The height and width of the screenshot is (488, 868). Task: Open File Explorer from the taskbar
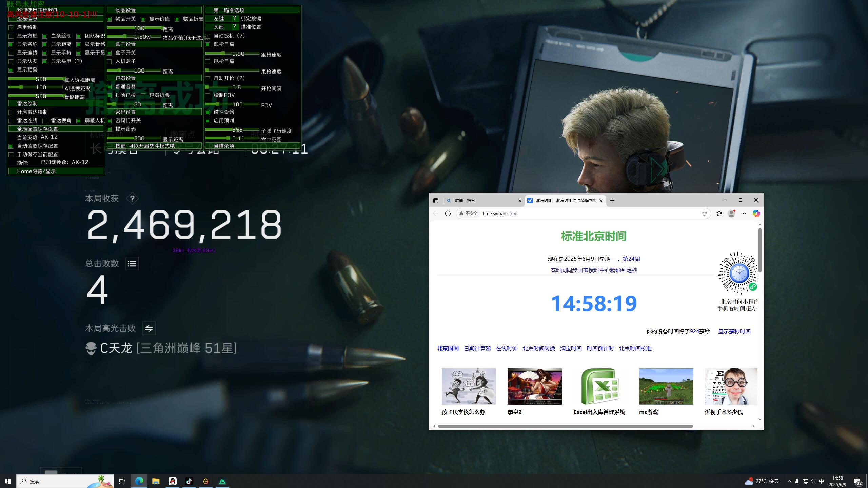point(156,481)
